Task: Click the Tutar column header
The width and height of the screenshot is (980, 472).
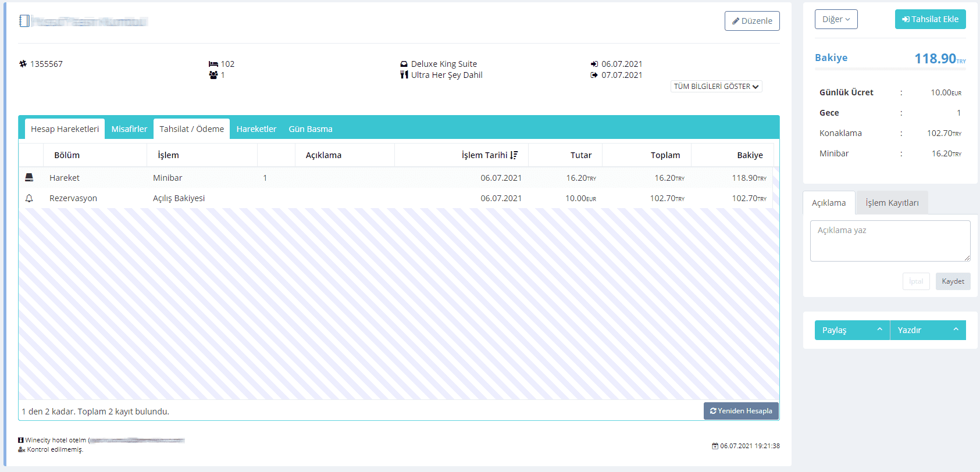Action: [x=565, y=155]
